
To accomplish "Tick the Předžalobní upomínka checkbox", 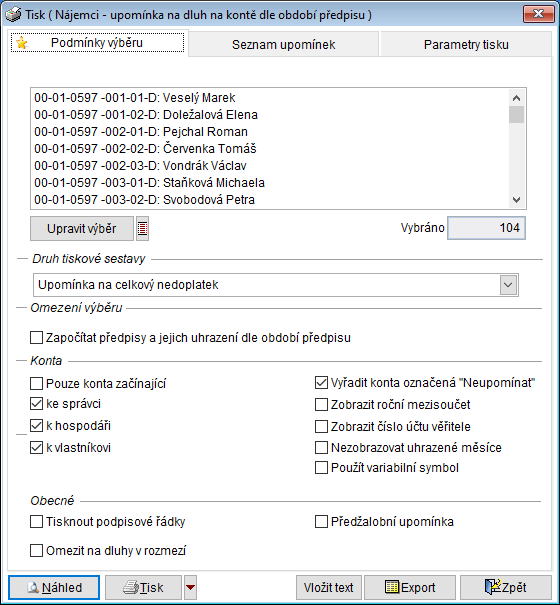I will [x=321, y=522].
